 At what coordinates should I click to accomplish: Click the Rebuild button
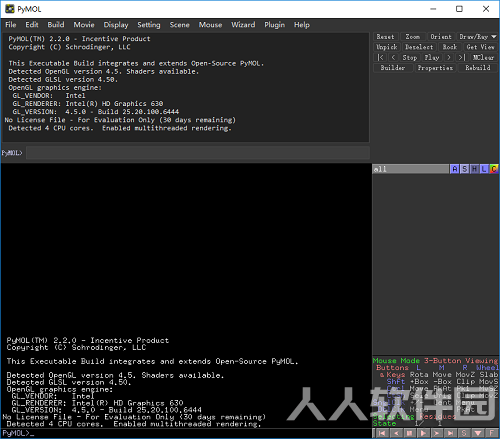coord(478,68)
